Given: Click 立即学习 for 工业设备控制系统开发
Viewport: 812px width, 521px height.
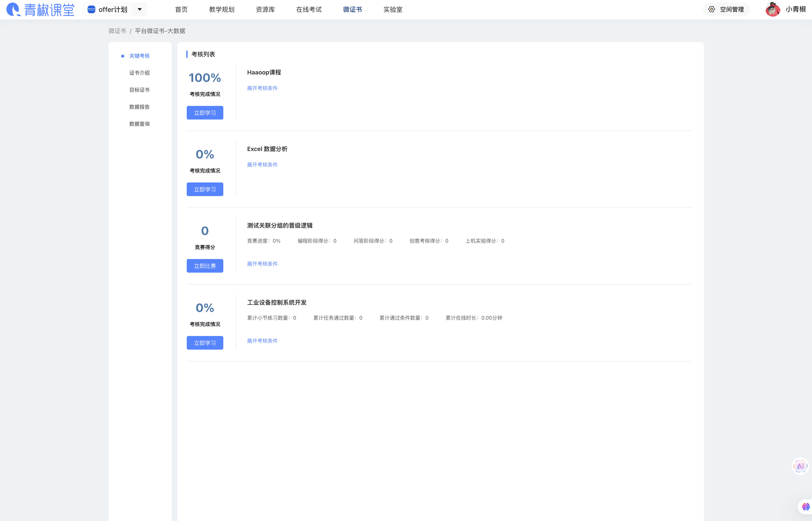Looking at the screenshot, I should tap(205, 343).
